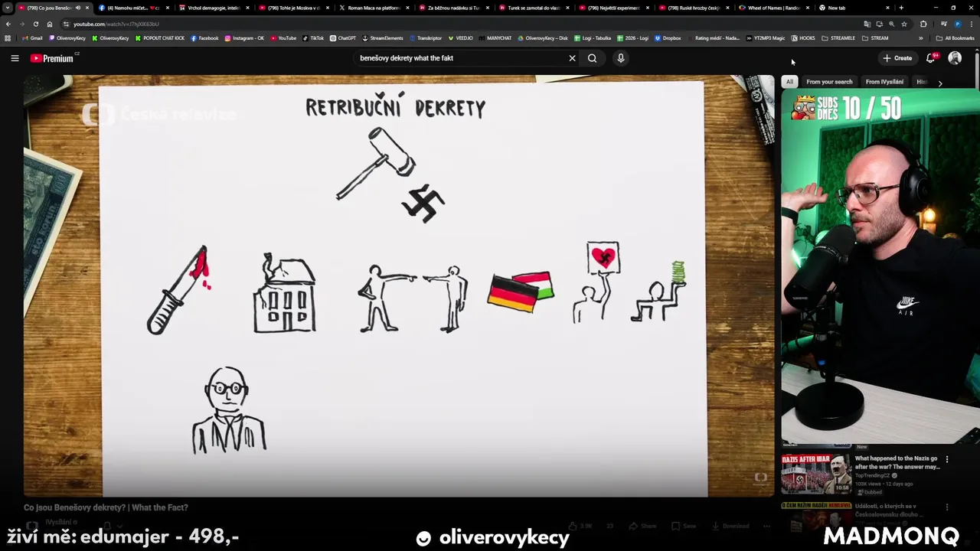Show more filter chips with arrow
The height and width of the screenshot is (551, 980).
coord(940,83)
